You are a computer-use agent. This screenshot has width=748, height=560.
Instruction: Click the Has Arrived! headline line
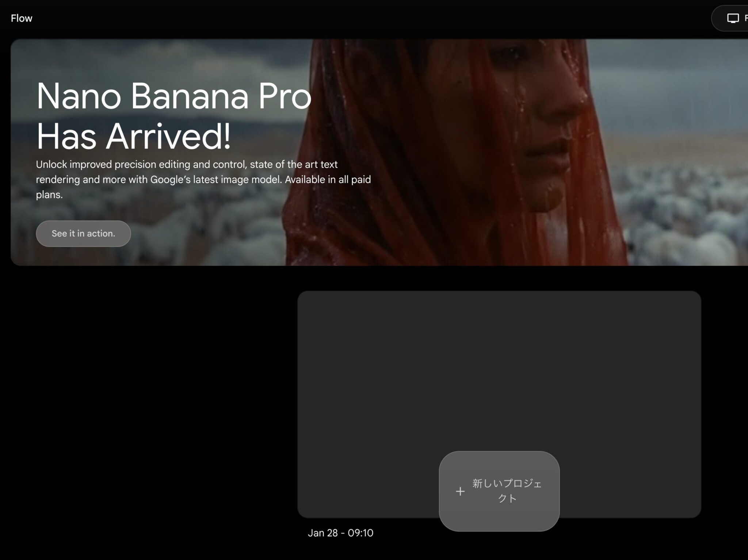pyautogui.click(x=134, y=137)
